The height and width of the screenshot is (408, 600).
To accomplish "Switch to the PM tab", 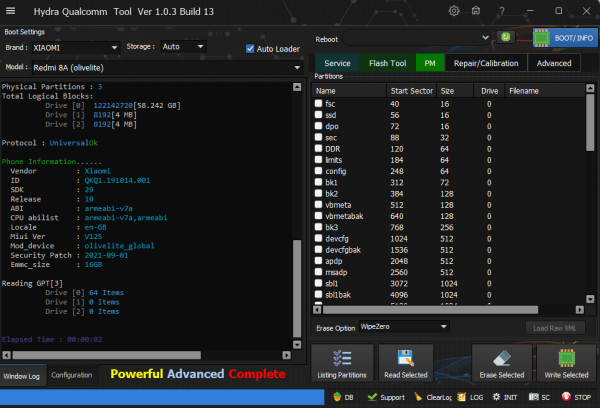I will point(430,63).
